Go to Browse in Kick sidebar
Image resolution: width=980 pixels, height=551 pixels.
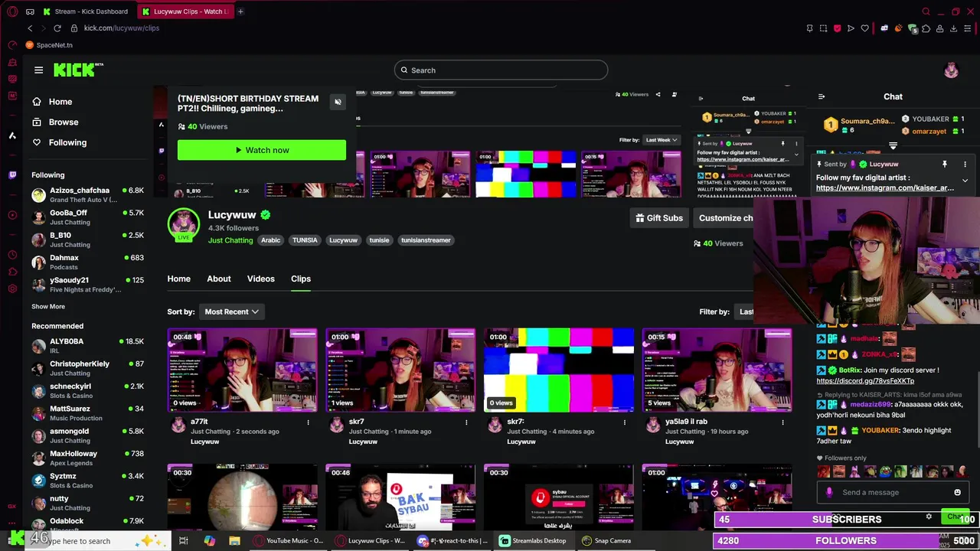click(x=64, y=122)
